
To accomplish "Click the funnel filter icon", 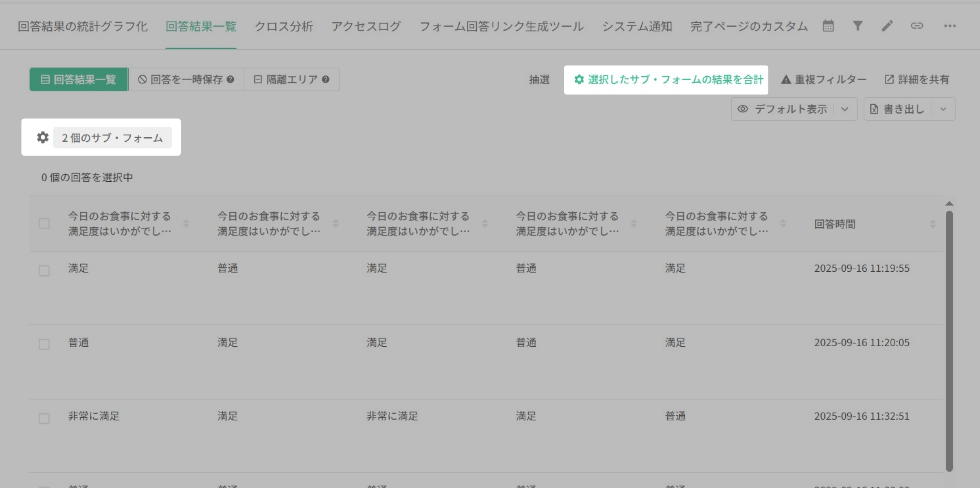I will pos(857,26).
